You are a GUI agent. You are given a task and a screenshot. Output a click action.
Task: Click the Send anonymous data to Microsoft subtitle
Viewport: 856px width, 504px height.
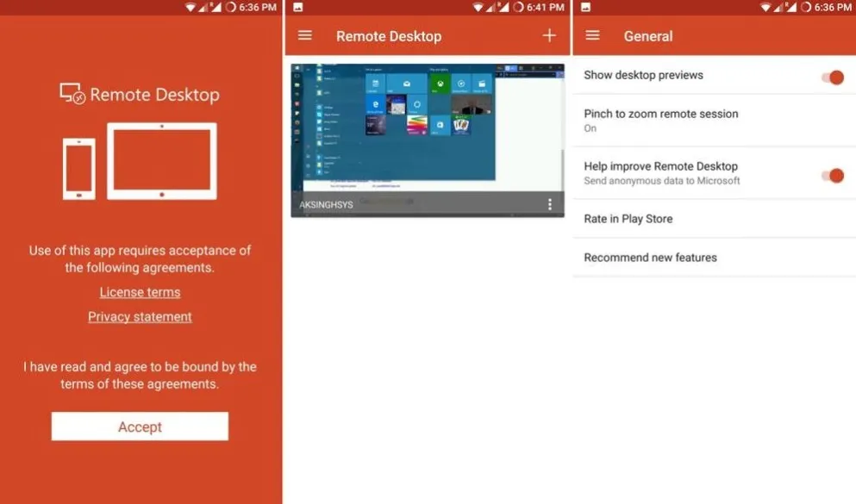pyautogui.click(x=662, y=181)
